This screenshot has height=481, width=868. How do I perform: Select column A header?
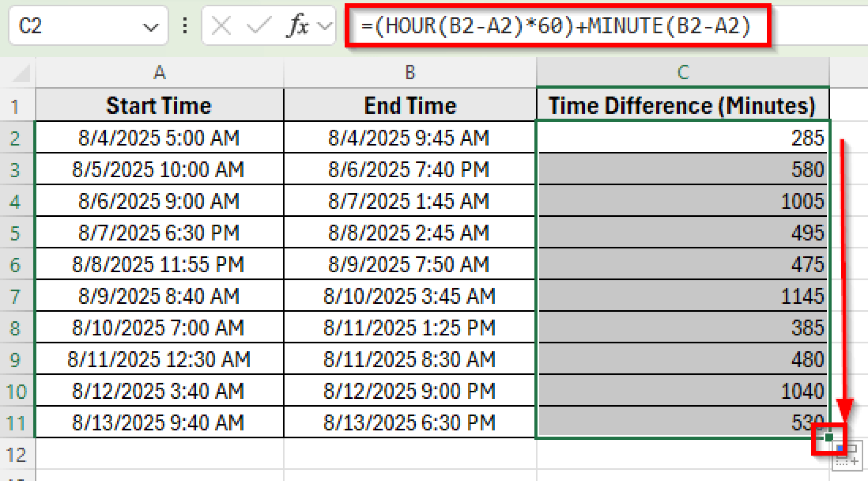tap(159, 73)
